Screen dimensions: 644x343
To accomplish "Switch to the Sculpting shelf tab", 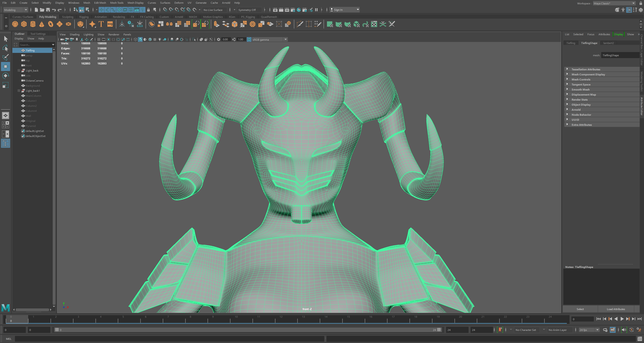I will [67, 17].
